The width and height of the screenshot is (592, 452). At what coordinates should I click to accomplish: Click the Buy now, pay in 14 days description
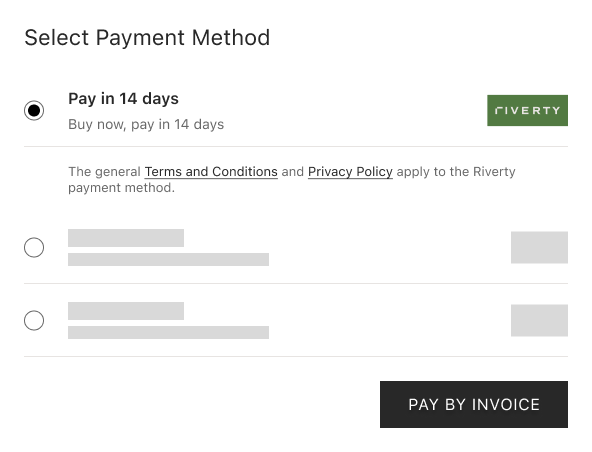tap(146, 124)
